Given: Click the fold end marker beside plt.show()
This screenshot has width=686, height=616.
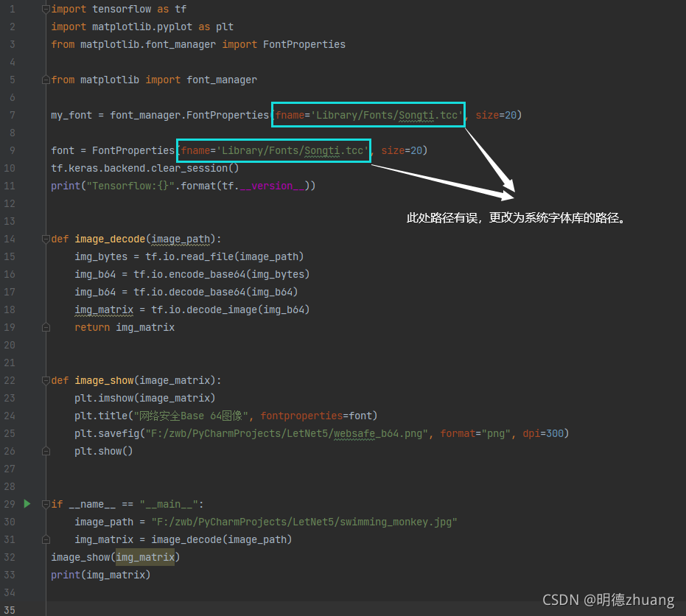Looking at the screenshot, I should click(46, 451).
